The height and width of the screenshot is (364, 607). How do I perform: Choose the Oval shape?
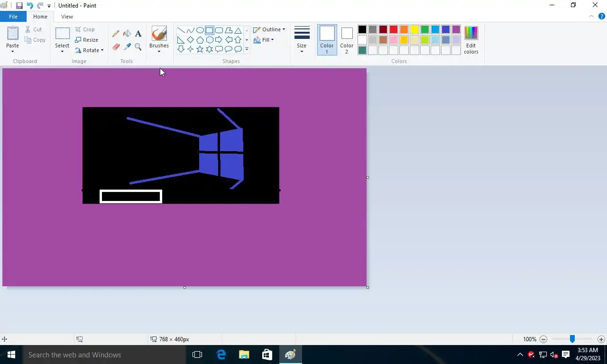(200, 30)
